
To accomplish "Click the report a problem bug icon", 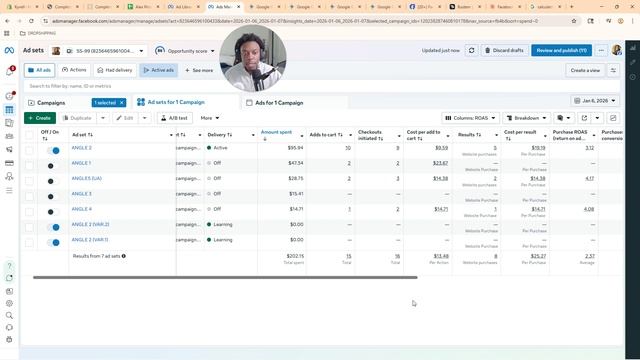I will [x=9, y=339].
